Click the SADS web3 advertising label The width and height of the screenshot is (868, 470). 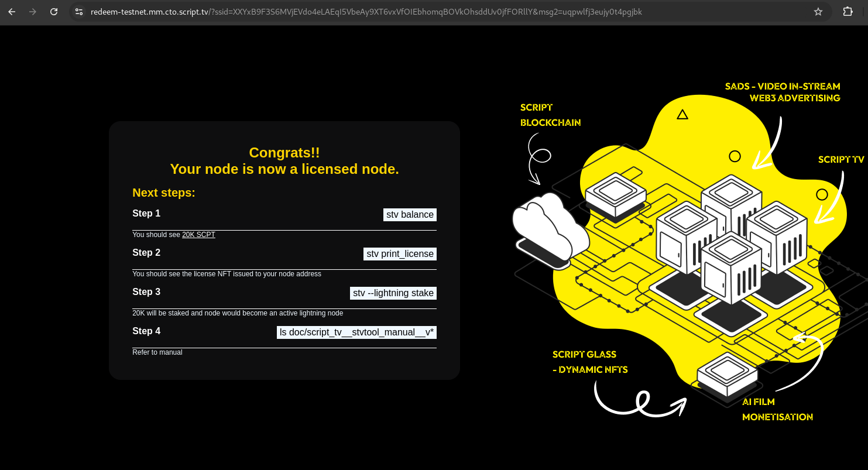coord(783,92)
